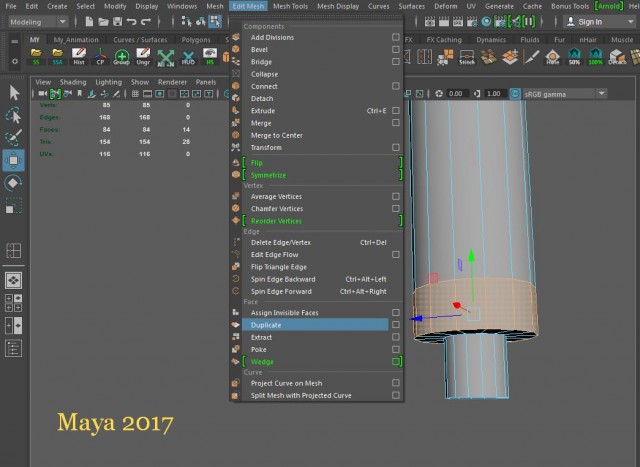640x467 pixels.
Task: Open the viewport Panels menu
Action: tap(206, 82)
